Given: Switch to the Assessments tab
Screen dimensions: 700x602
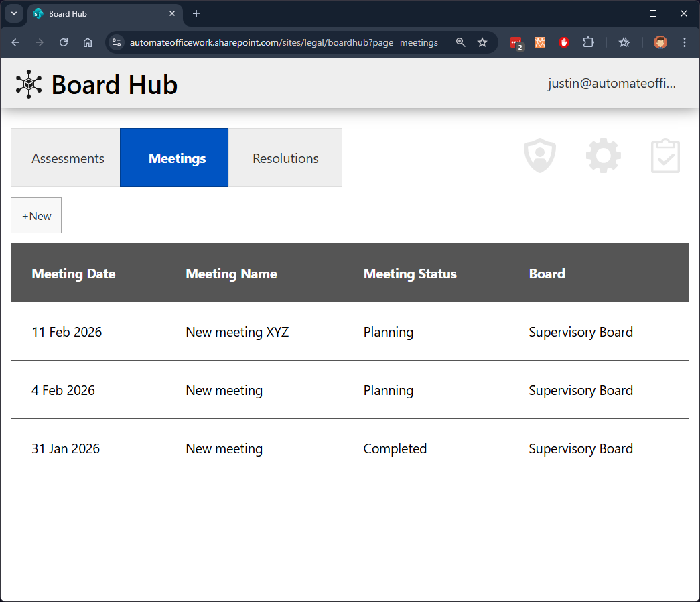Looking at the screenshot, I should pyautogui.click(x=68, y=158).
